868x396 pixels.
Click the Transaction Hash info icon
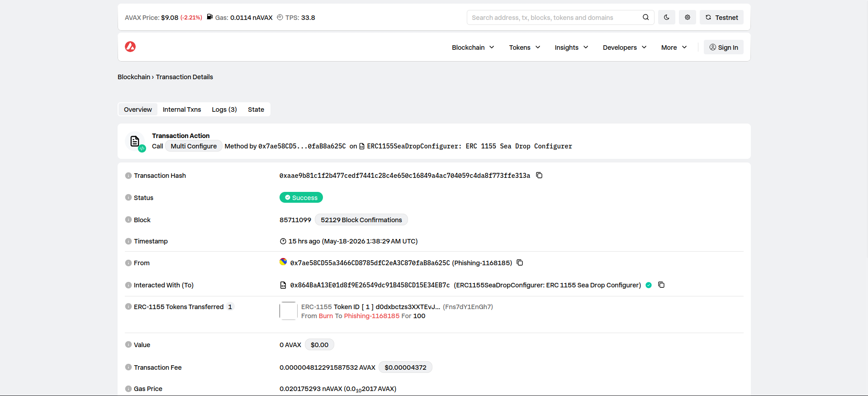[x=128, y=176]
